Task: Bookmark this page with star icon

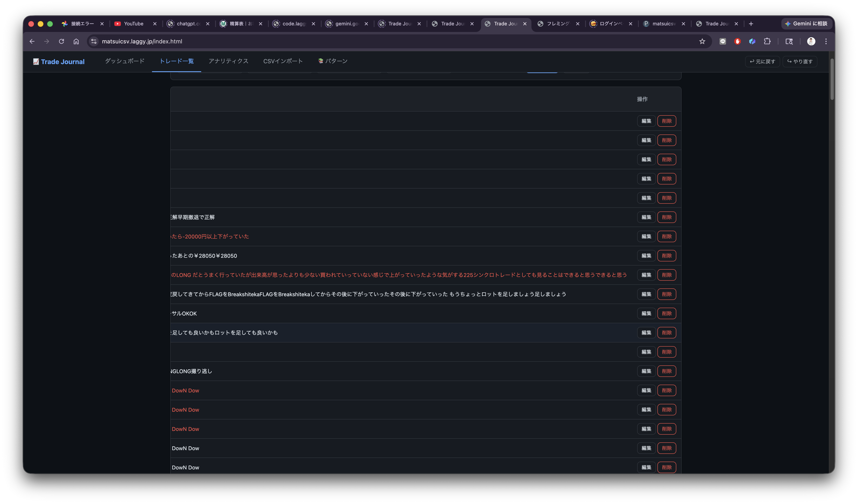Action: pos(702,41)
